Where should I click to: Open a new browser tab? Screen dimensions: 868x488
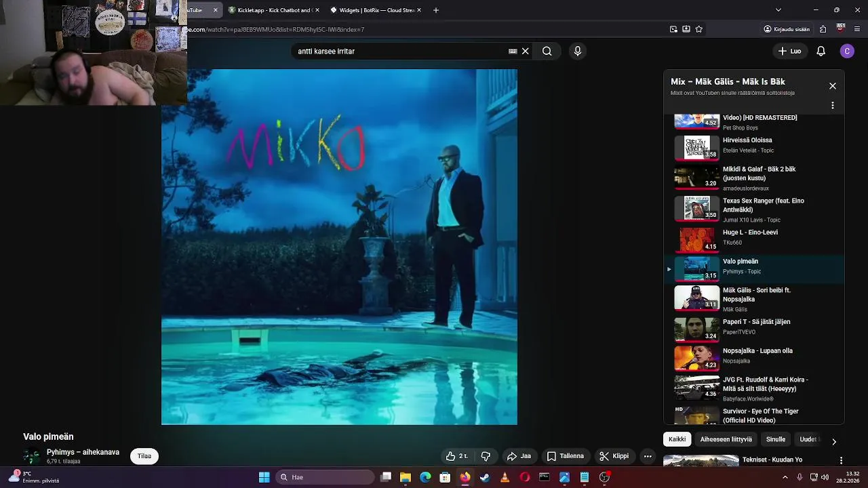click(436, 10)
